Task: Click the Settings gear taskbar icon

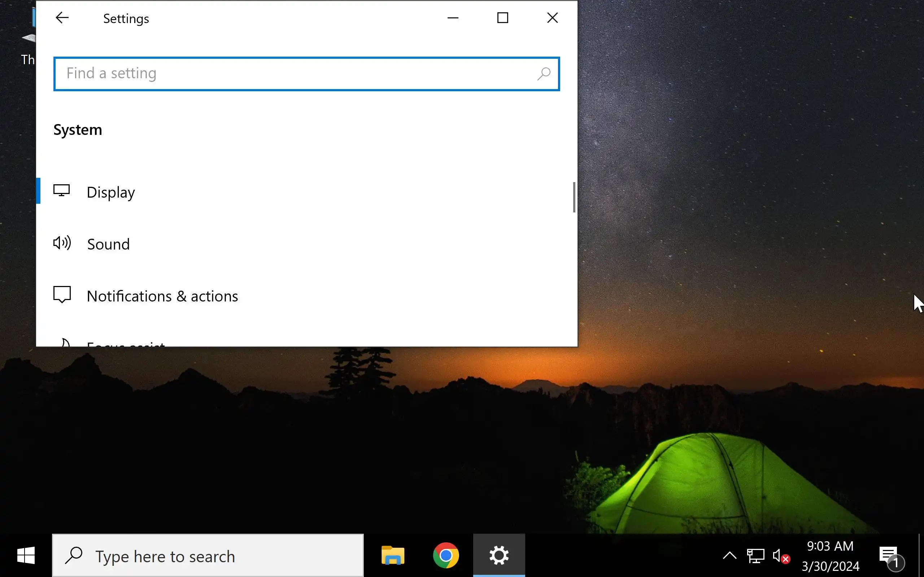Action: pyautogui.click(x=499, y=556)
